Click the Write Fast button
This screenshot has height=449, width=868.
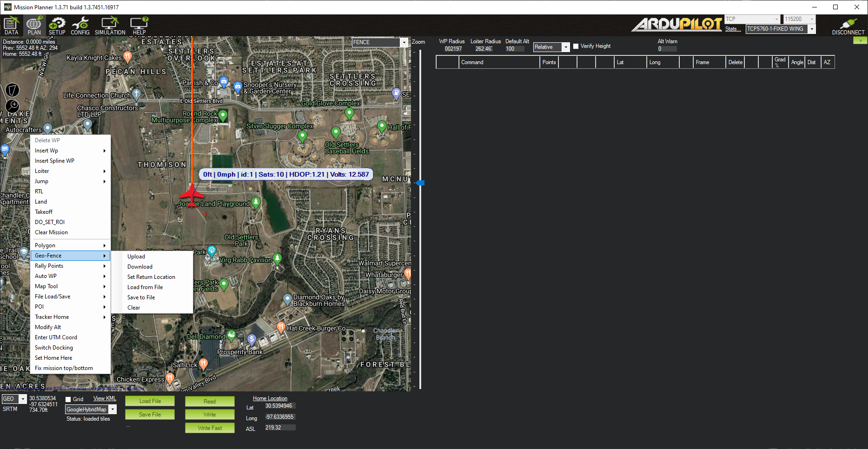point(210,428)
